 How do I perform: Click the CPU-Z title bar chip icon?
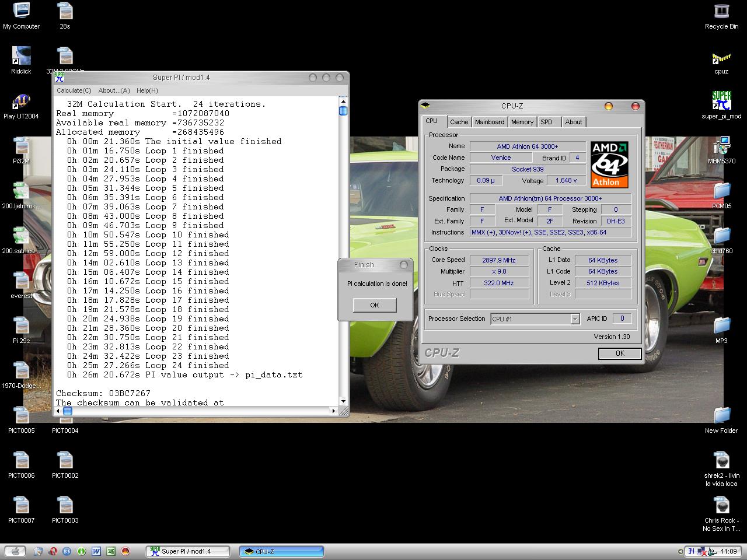coord(425,106)
